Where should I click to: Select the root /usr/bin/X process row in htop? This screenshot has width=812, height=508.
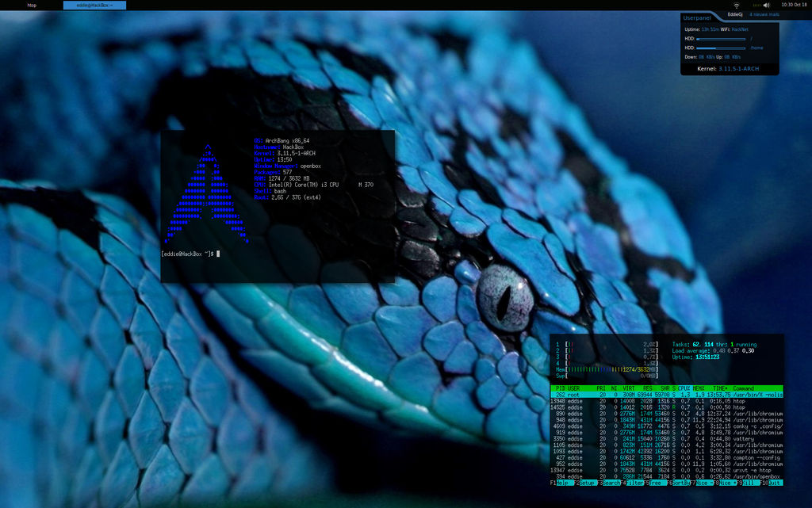pyautogui.click(x=666, y=395)
